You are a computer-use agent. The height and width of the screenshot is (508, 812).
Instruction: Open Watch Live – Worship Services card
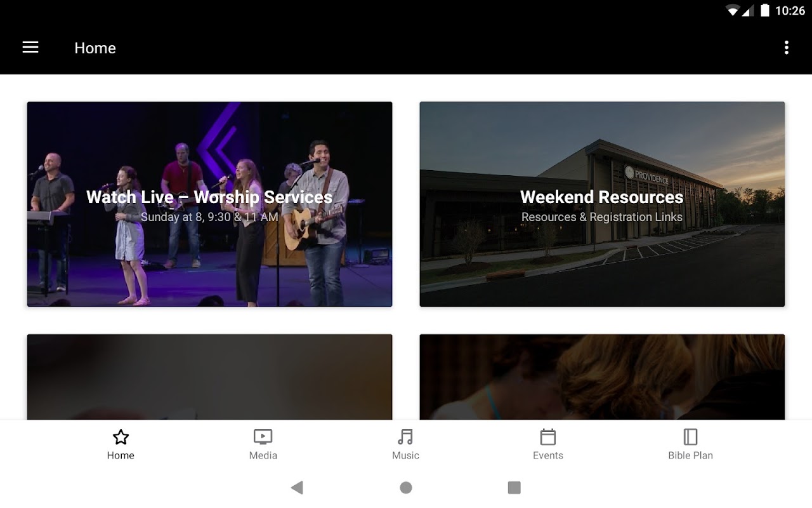pos(209,204)
